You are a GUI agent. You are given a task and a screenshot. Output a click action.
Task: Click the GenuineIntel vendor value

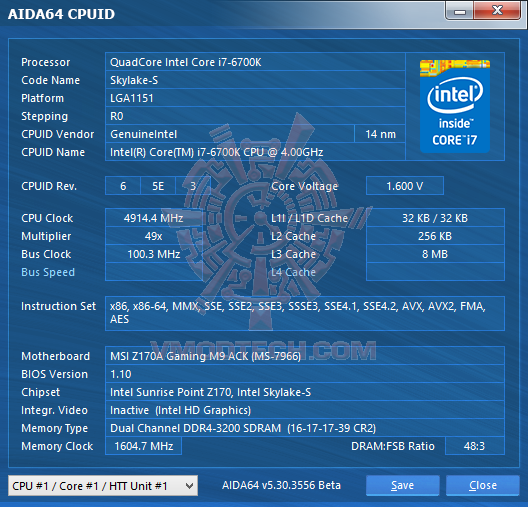point(230,134)
